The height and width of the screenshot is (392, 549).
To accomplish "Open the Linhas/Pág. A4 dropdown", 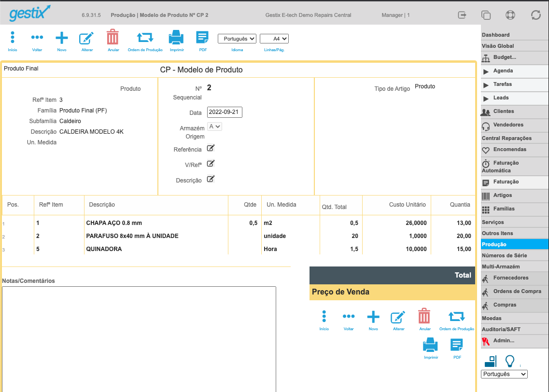I will click(274, 39).
